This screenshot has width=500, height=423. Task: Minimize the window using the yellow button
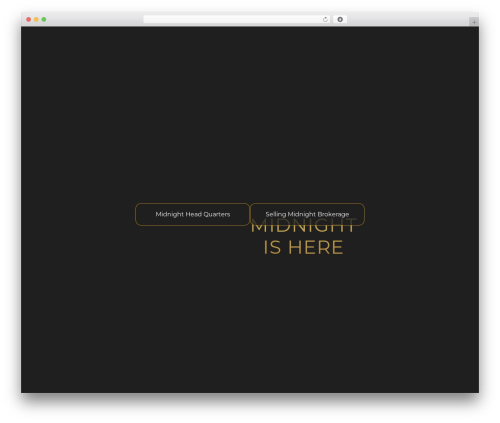point(36,19)
